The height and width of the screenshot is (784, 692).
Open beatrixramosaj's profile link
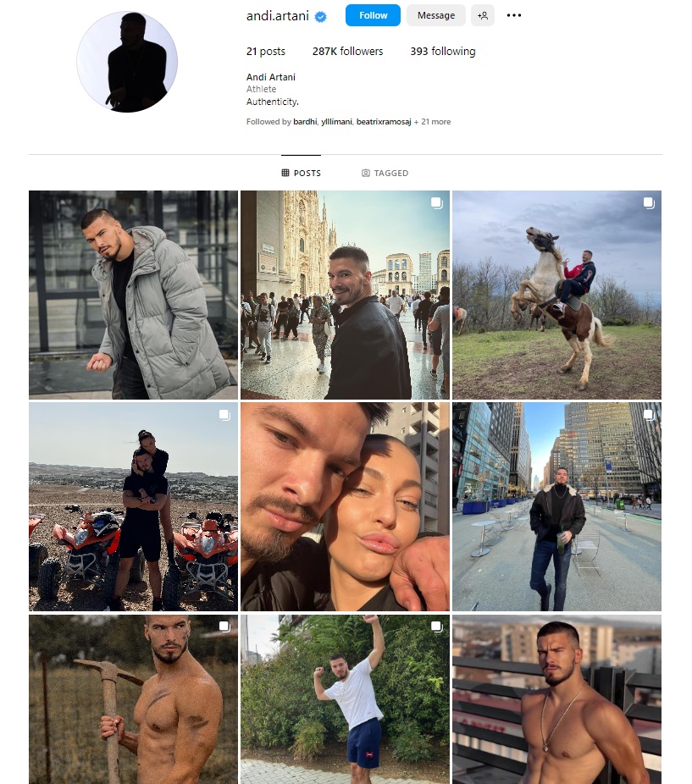coord(384,122)
